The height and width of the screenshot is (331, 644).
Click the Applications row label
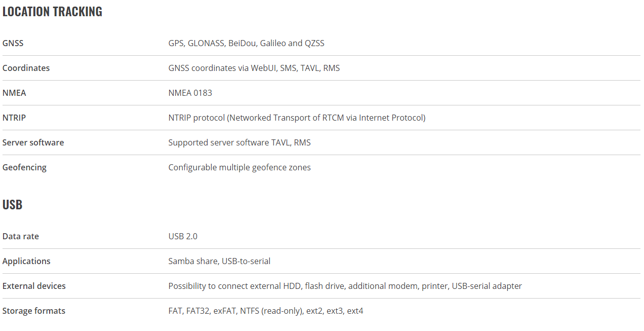click(x=26, y=261)
